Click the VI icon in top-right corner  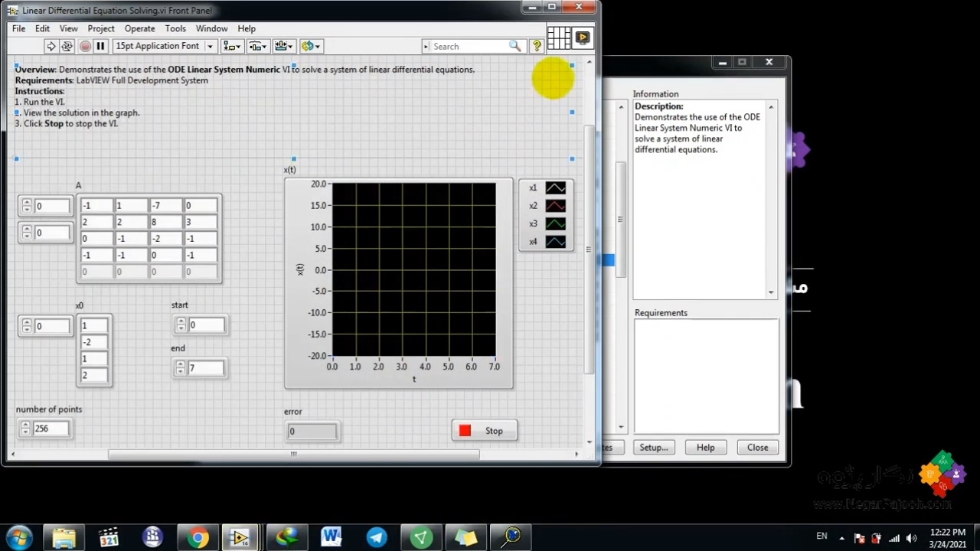[x=583, y=37]
